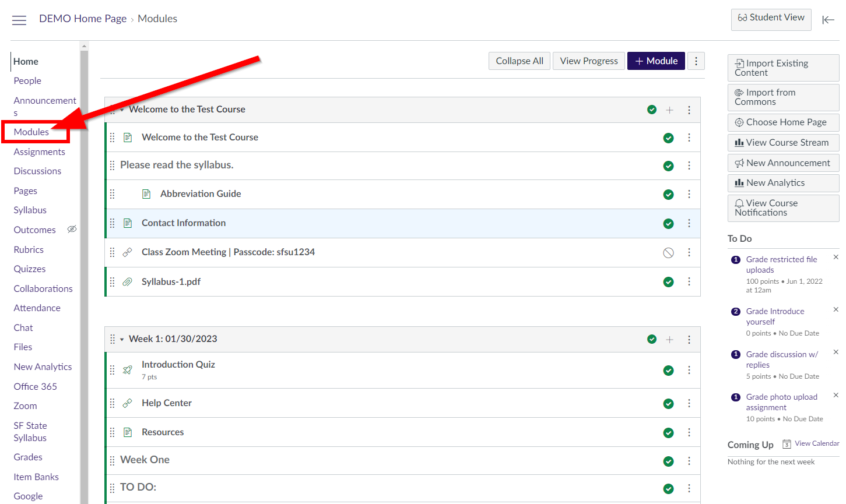846x504 pixels.
Task: Open options menu for Introduction Quiz row
Action: tap(689, 370)
